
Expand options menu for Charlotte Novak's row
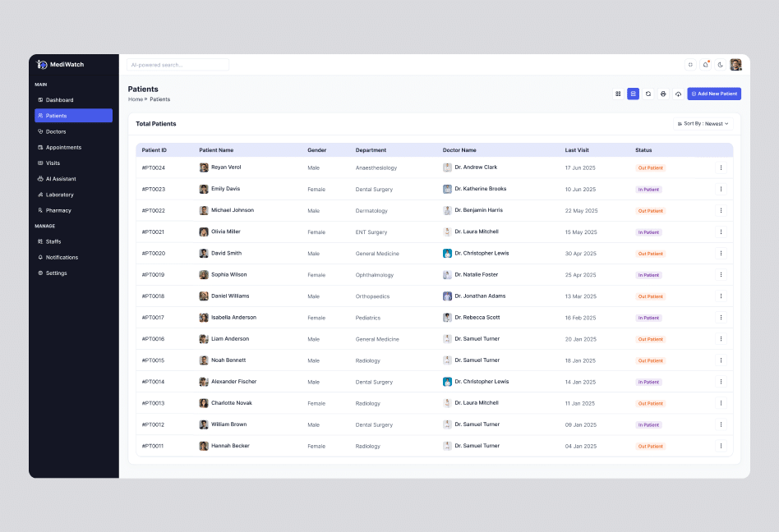[x=721, y=403]
